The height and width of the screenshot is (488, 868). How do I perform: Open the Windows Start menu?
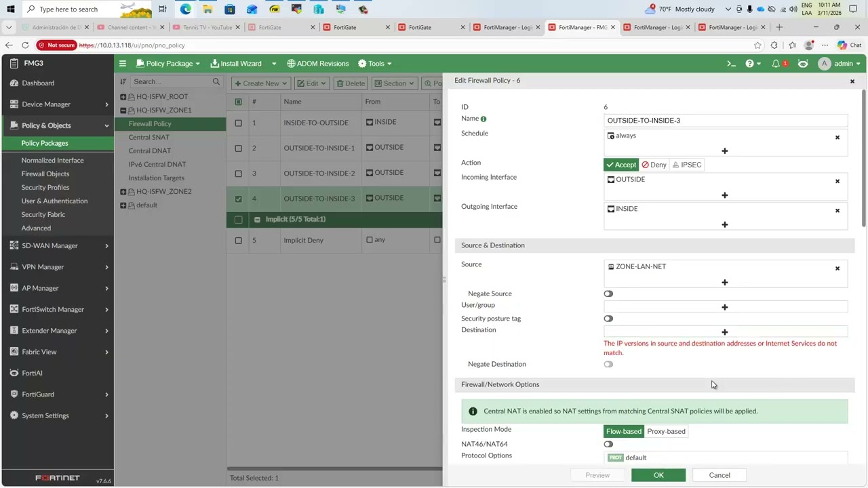[x=10, y=9]
